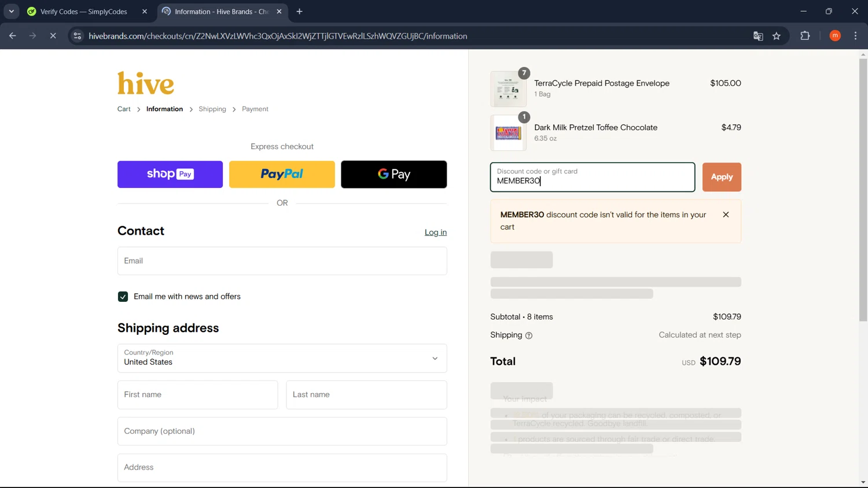Click the translate page icon
868x488 pixels.
point(758,36)
